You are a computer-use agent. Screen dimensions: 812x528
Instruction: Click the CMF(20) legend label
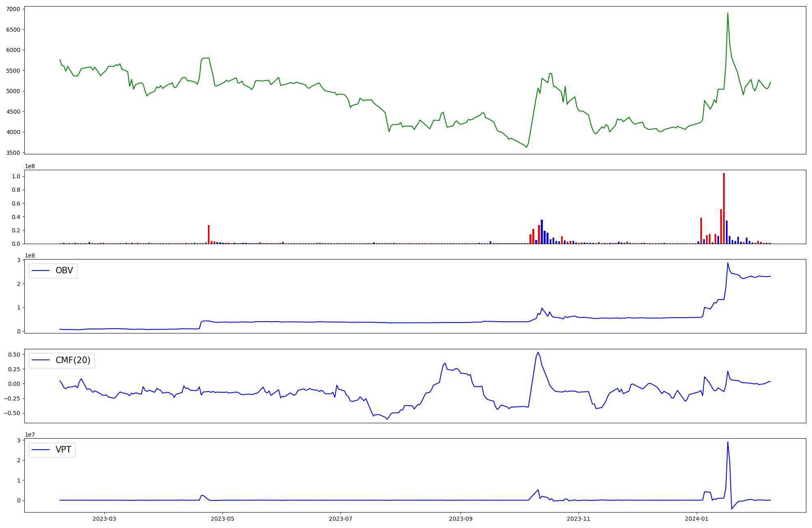click(x=73, y=360)
